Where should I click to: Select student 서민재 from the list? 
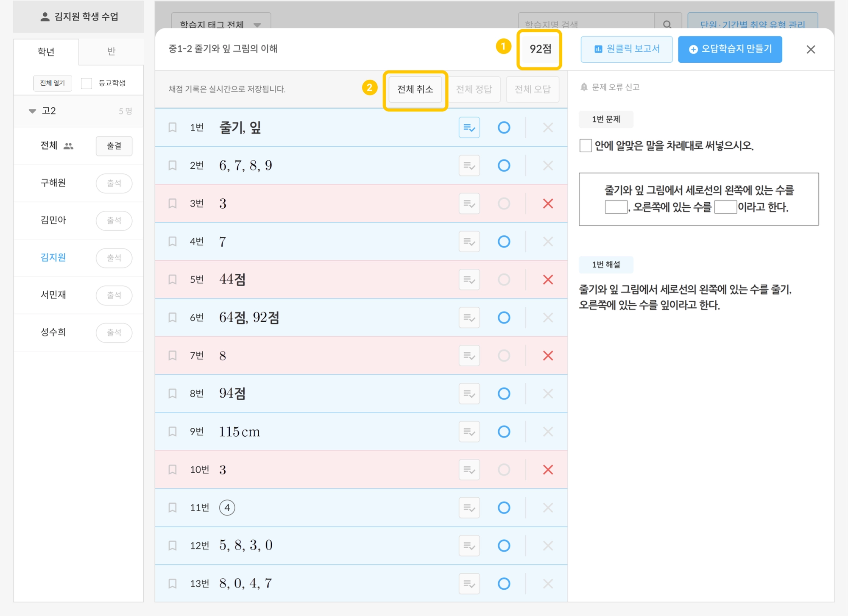[x=53, y=295]
